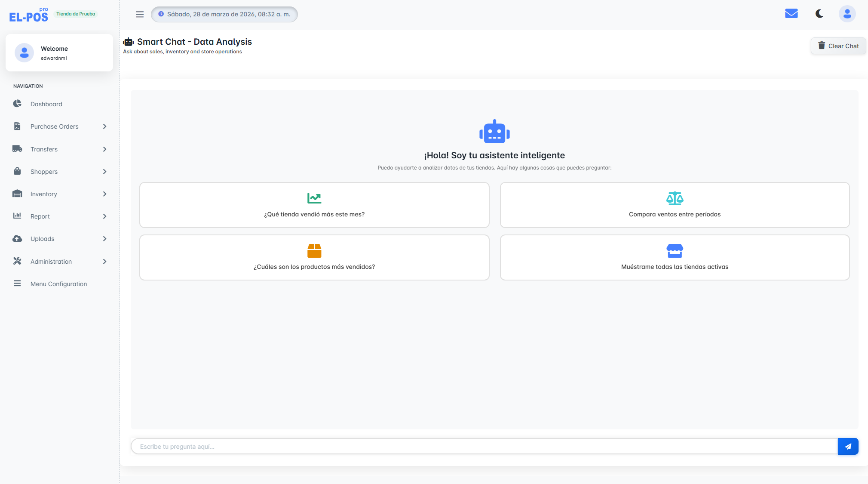Click the user avatar in the top right
The height and width of the screenshot is (484, 868).
pos(847,13)
